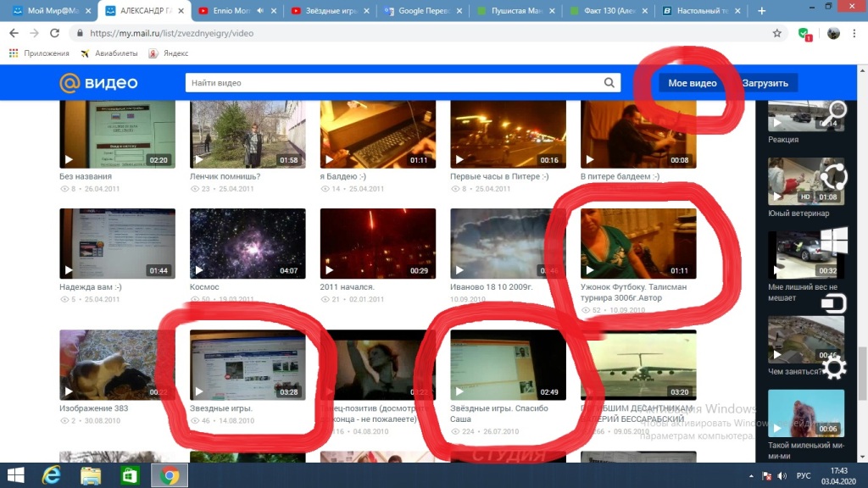Mute the Ennio Morricone tab speaker icon
The height and width of the screenshot is (488, 868).
point(260,10)
